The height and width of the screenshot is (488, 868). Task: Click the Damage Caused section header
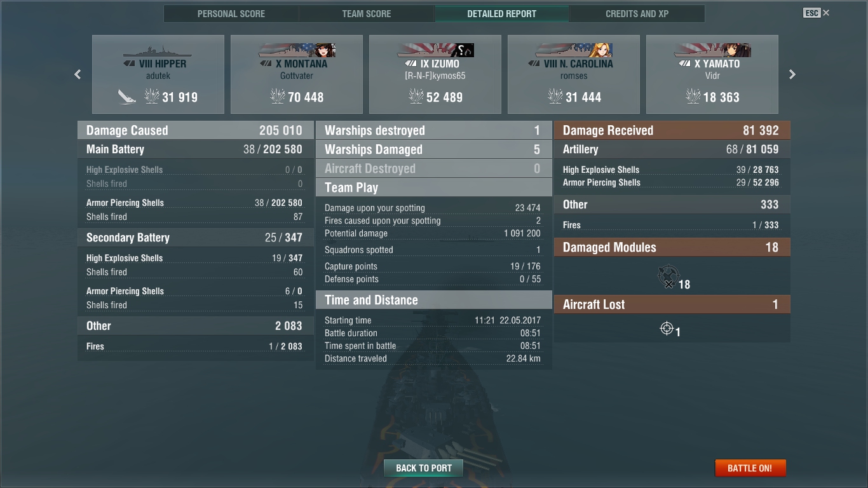(x=196, y=130)
